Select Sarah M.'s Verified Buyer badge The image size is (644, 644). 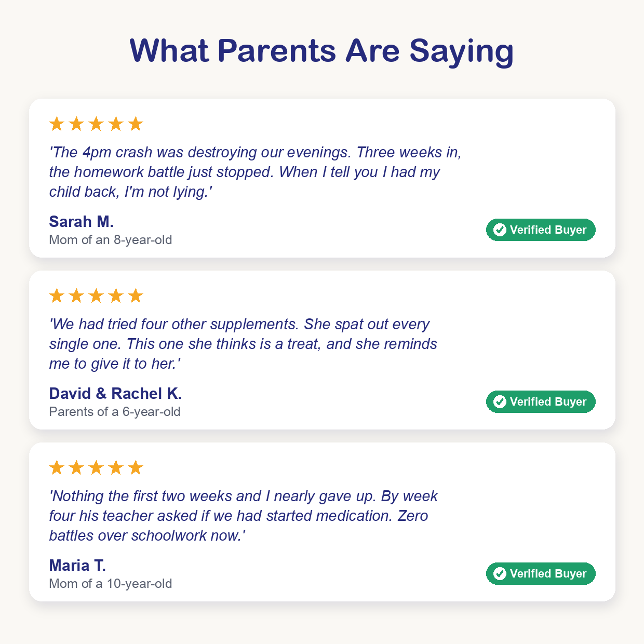coord(541,230)
